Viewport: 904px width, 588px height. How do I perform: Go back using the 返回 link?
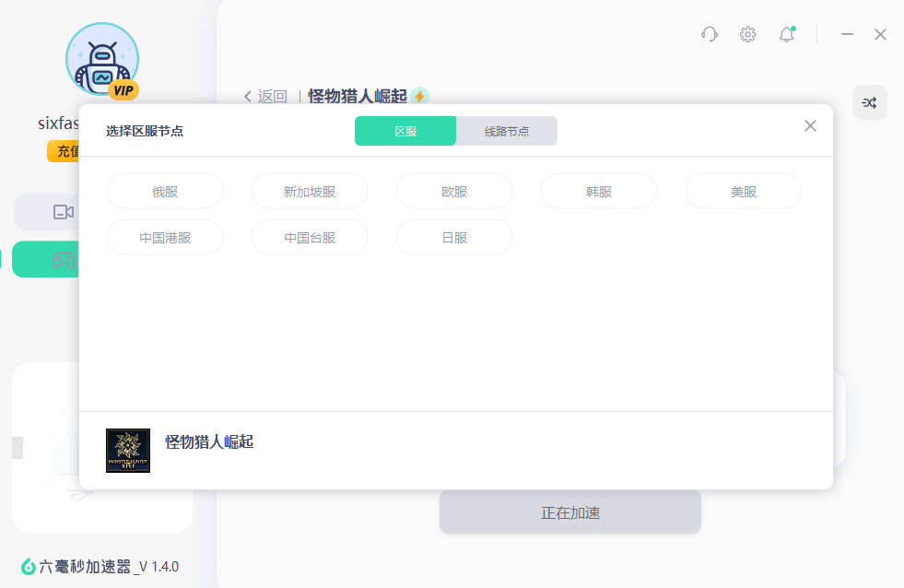[265, 96]
